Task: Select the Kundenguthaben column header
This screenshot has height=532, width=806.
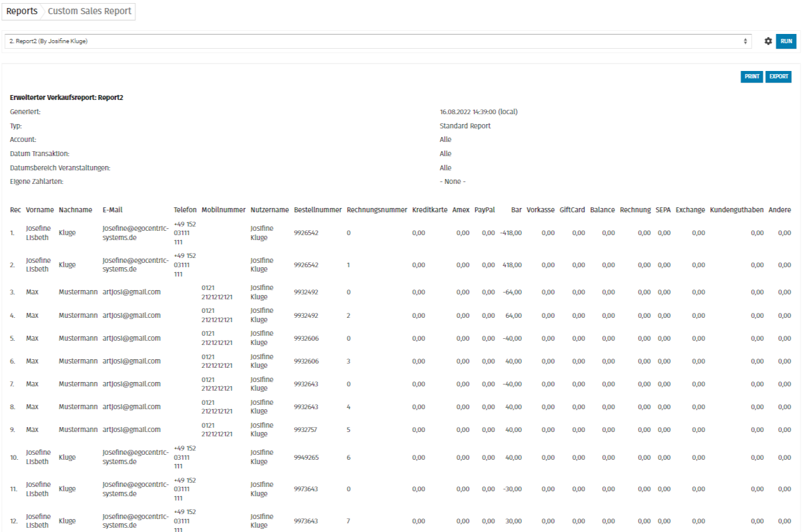Action: point(736,210)
